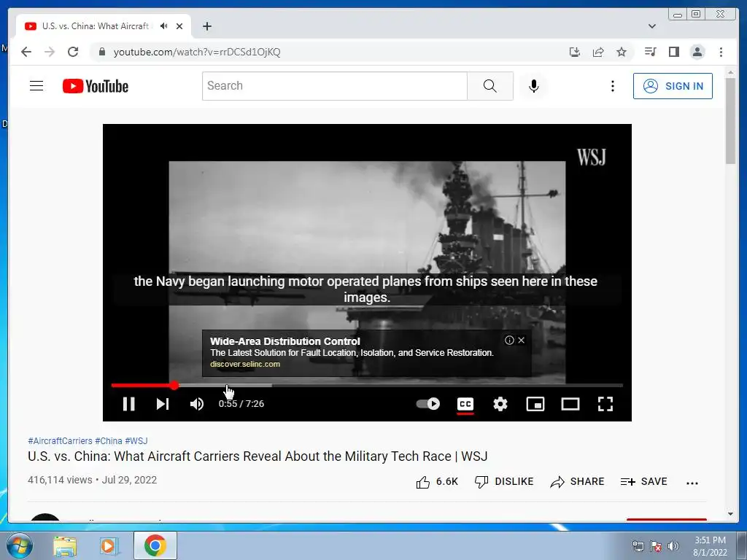Share this page icon in address bar

pyautogui.click(x=598, y=52)
